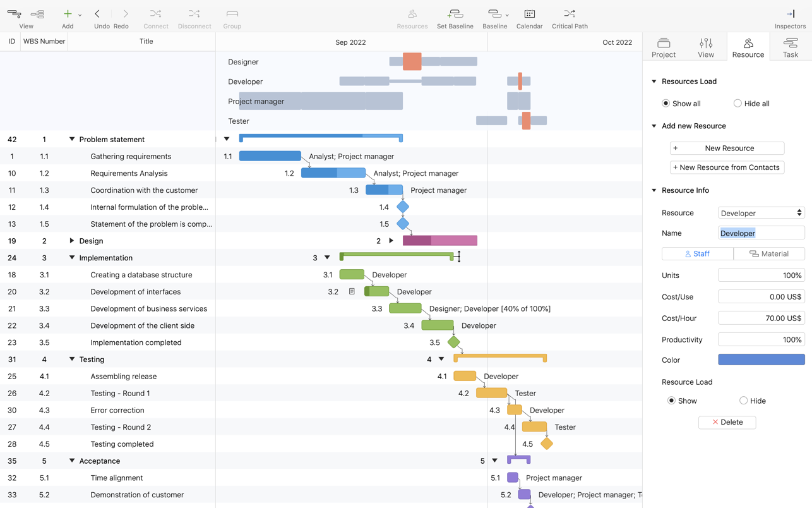Switch to the Project inspector tab
This screenshot has width=812, height=508.
664,47
